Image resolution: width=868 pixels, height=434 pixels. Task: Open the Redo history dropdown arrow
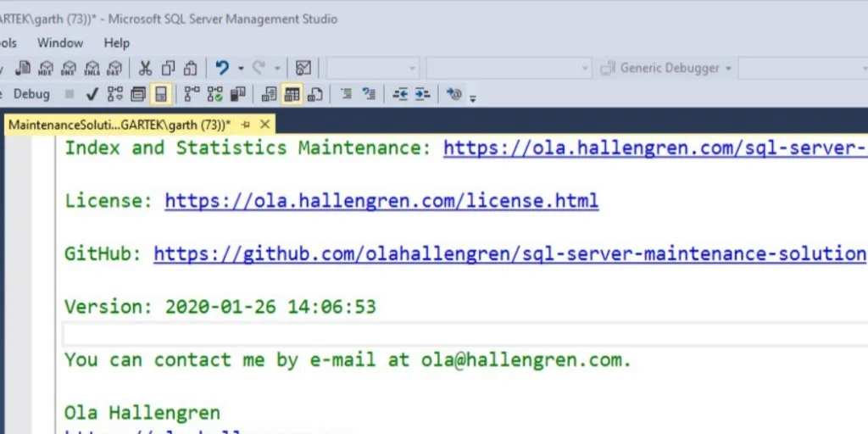click(277, 68)
